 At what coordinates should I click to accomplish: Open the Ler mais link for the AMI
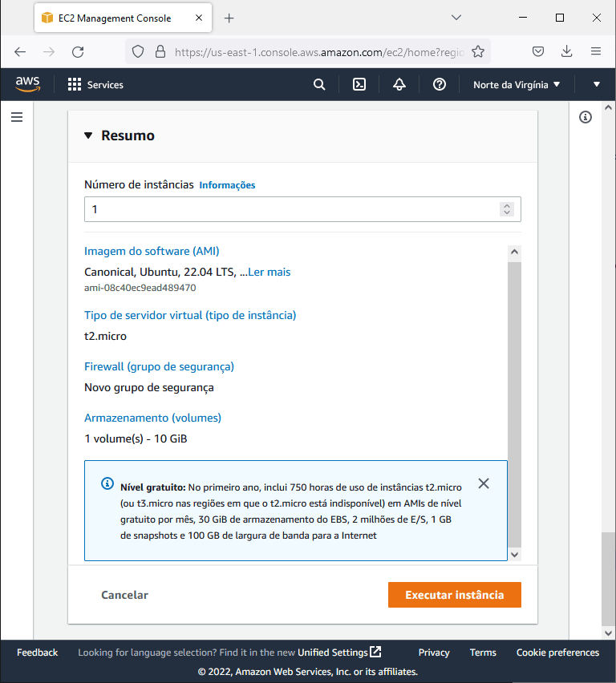[x=269, y=272]
